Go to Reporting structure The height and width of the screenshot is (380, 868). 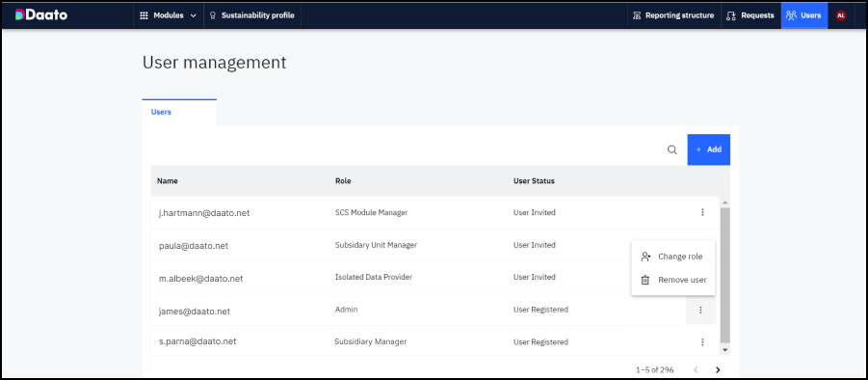click(x=673, y=15)
